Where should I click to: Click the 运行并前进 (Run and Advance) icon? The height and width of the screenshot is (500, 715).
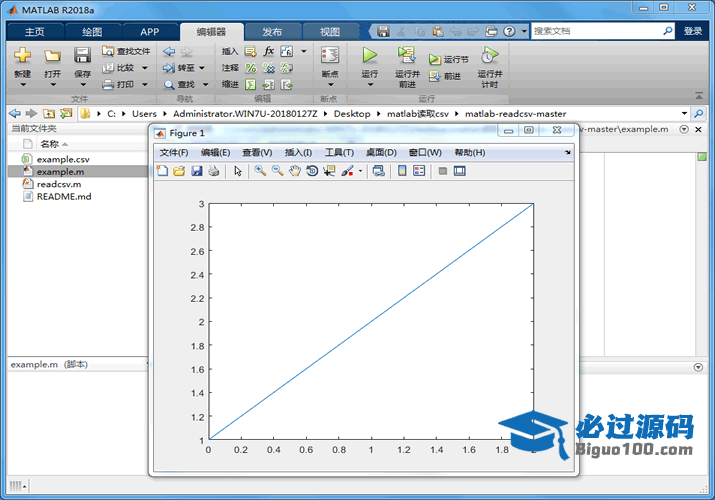pos(406,55)
